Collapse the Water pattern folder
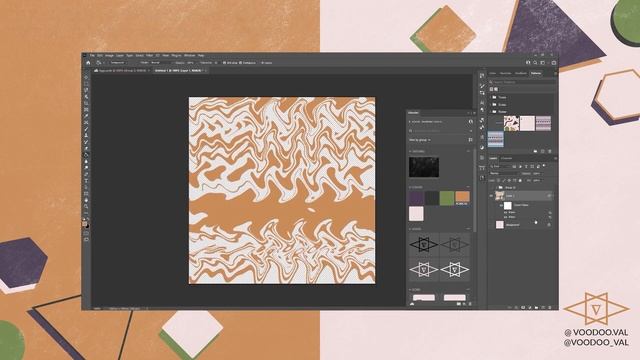Viewport: 640px width, 360px height. coord(491,111)
